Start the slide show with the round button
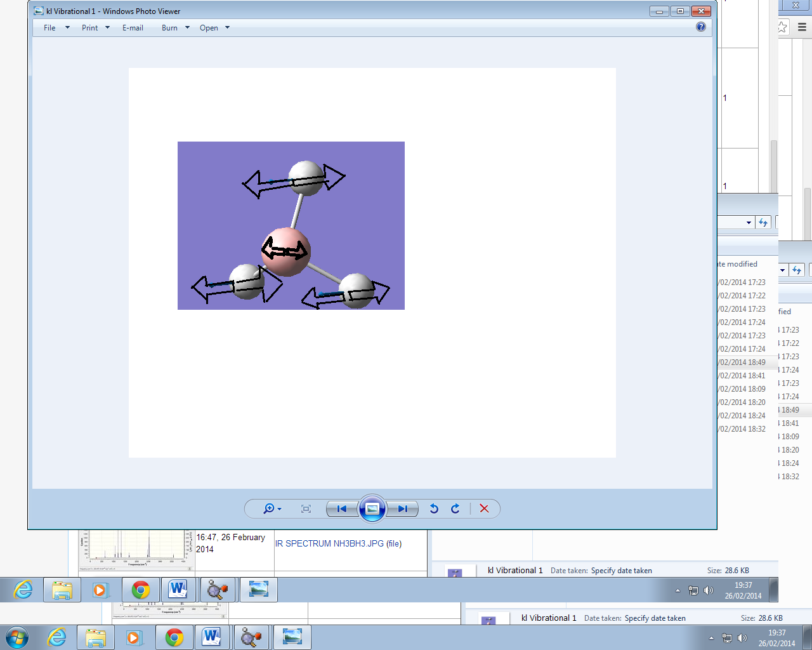The image size is (812, 650). click(x=372, y=508)
